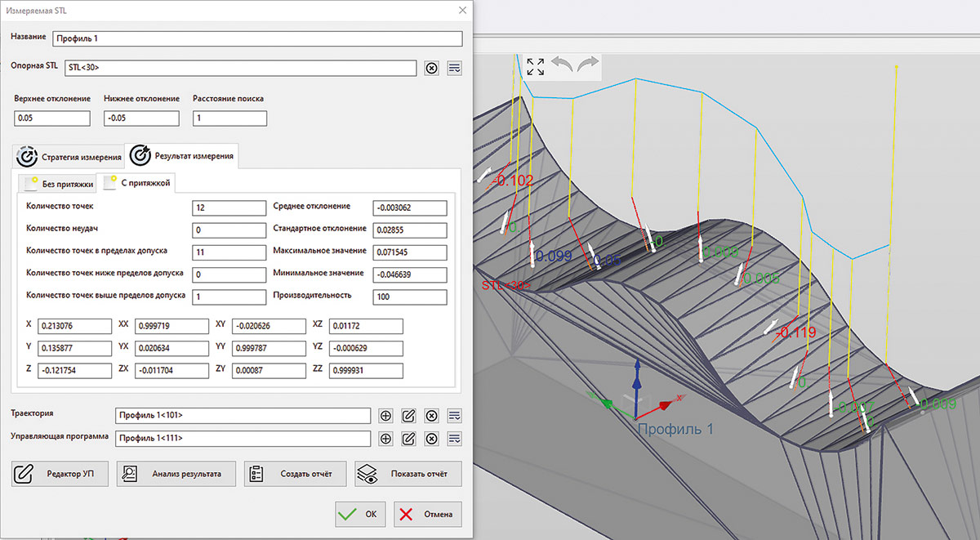Click the Количество точек value 12
The width and height of the screenshot is (980, 540).
(x=229, y=208)
